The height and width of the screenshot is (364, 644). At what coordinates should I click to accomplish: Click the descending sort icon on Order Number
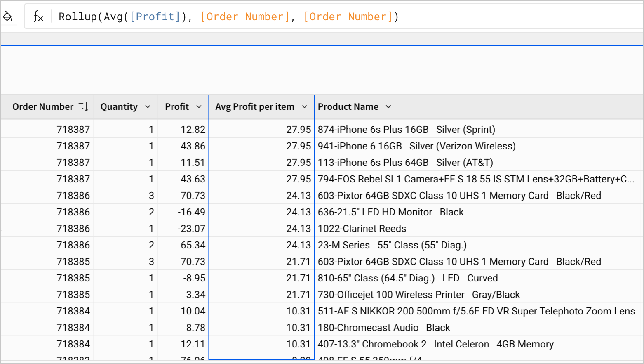(x=84, y=106)
